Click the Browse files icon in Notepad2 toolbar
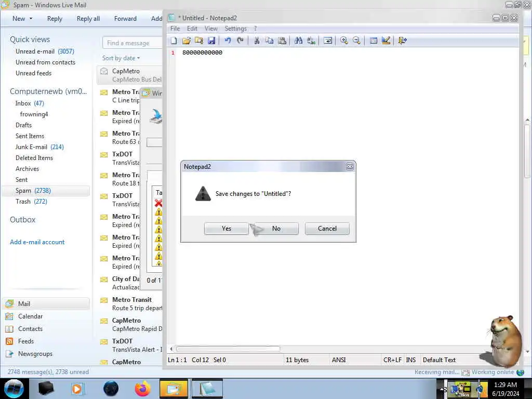Viewport: 532px width, 399px height. tap(199, 41)
